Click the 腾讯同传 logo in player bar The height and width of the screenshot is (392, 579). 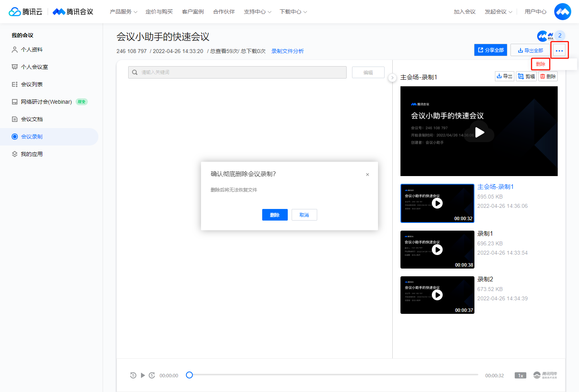545,375
